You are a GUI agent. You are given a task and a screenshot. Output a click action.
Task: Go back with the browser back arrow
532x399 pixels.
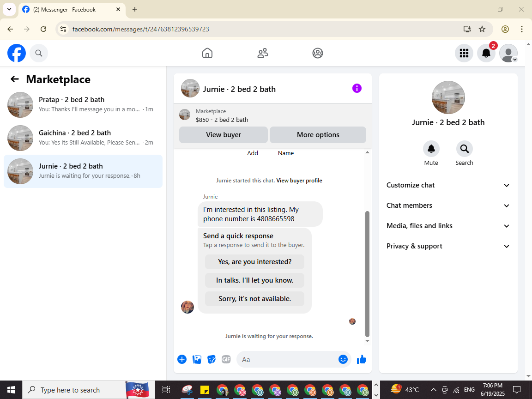tap(10, 29)
